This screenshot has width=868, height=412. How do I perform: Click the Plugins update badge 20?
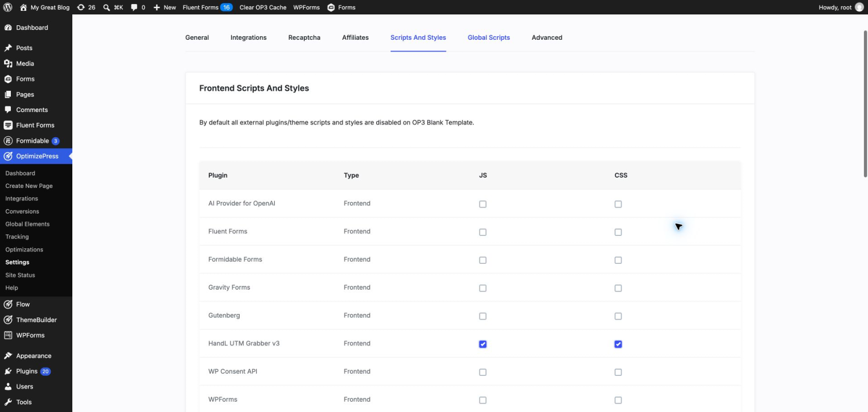click(x=45, y=371)
